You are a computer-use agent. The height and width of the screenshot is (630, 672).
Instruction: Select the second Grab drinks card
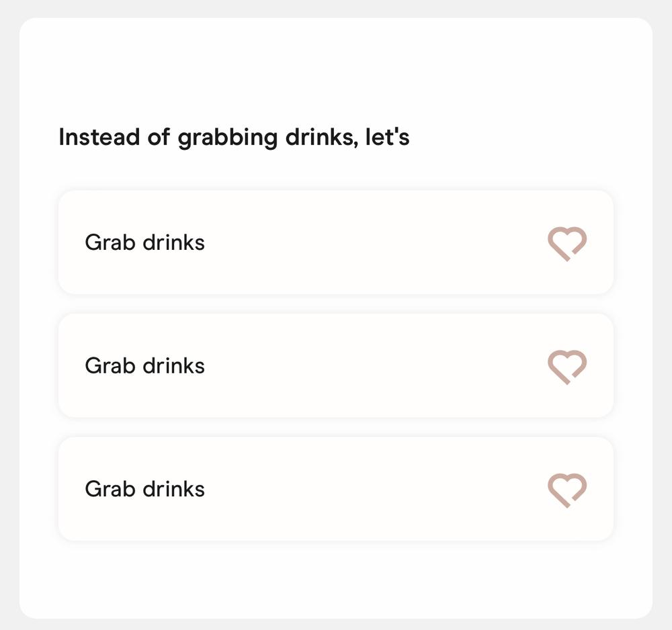click(336, 366)
